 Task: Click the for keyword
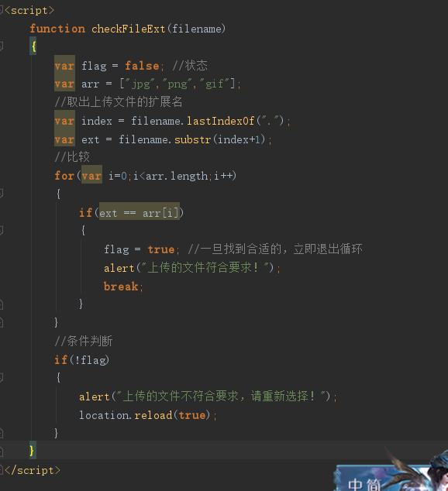coord(64,176)
